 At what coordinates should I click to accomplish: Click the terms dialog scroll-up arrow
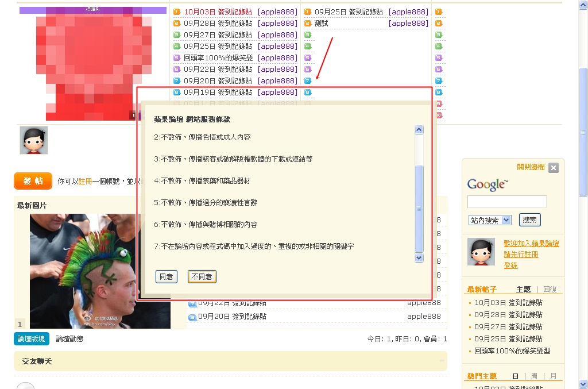pyautogui.click(x=419, y=130)
